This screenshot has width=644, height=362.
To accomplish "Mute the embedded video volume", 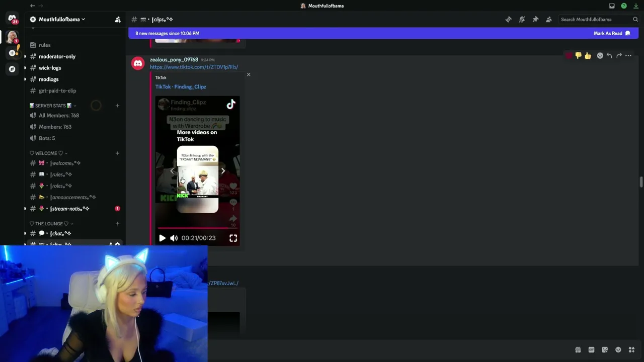I will click(x=174, y=238).
